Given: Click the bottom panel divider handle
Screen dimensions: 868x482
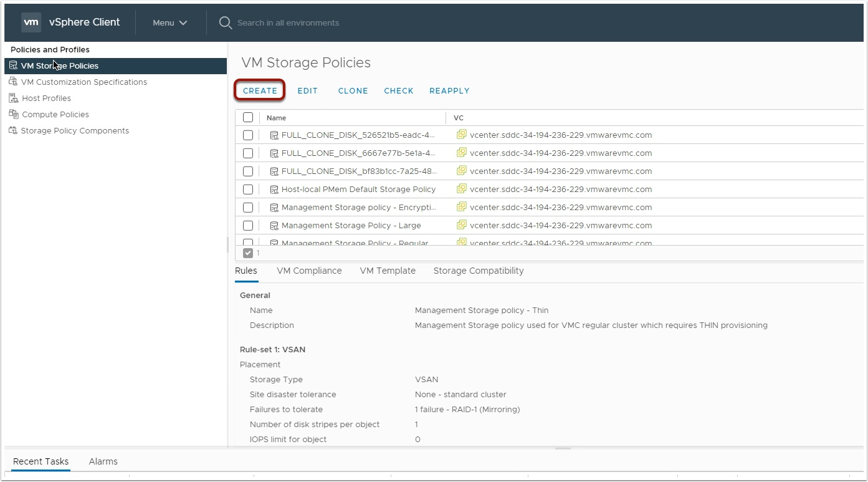Looking at the screenshot, I should point(563,448).
